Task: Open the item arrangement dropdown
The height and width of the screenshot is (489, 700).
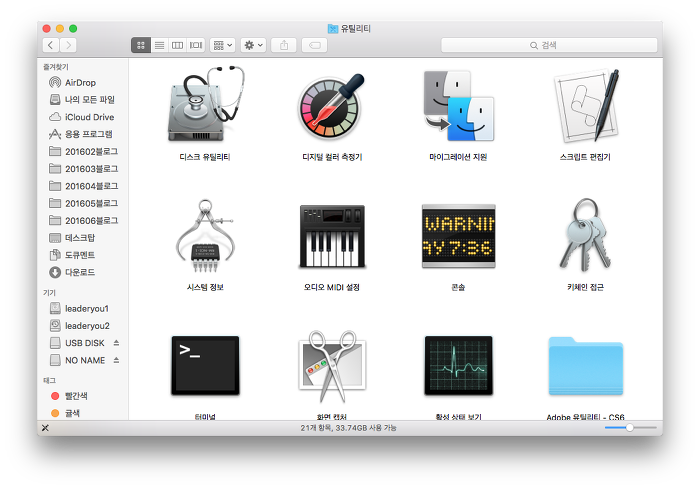Action: click(222, 45)
